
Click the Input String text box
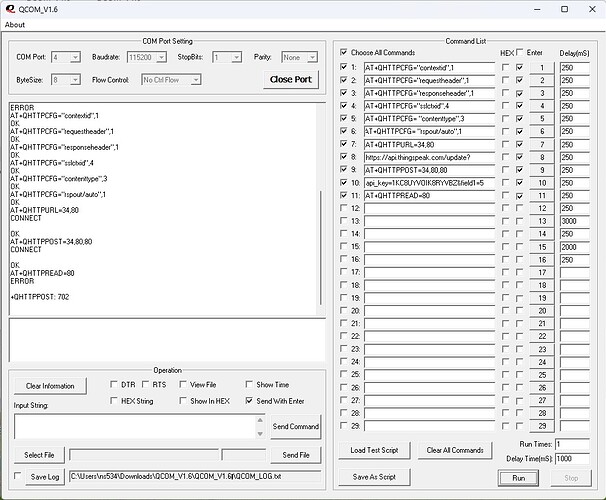(x=138, y=426)
